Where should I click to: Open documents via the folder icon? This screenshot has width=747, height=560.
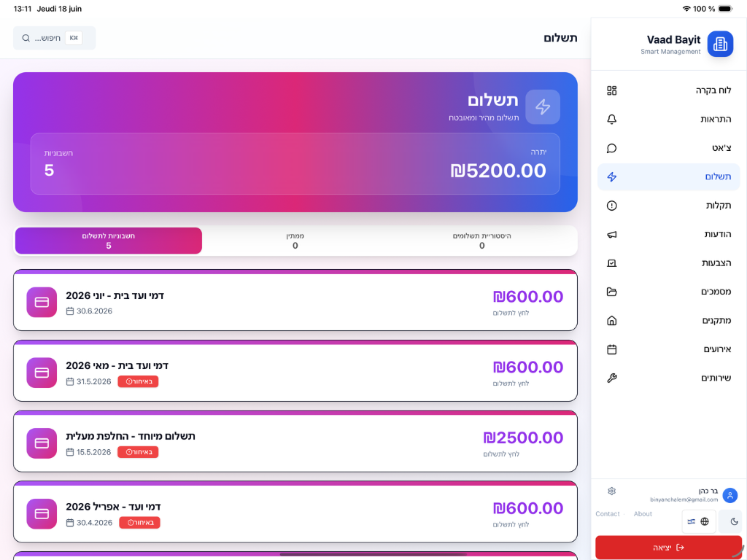click(x=612, y=292)
